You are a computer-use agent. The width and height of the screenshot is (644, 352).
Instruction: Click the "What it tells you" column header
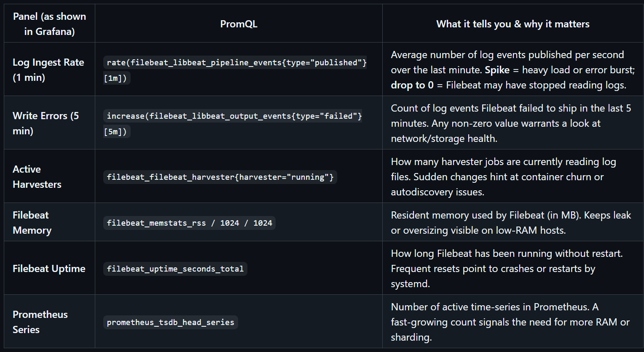pos(513,24)
